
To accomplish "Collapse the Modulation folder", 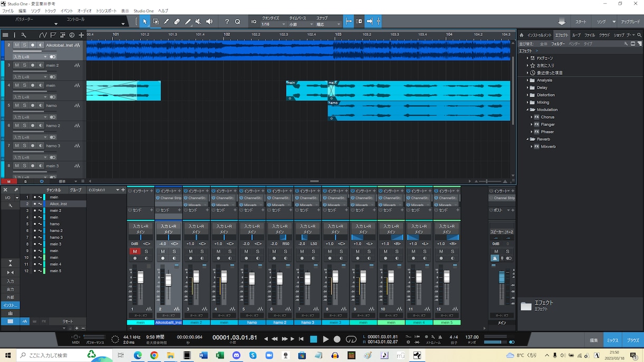I will click(527, 110).
